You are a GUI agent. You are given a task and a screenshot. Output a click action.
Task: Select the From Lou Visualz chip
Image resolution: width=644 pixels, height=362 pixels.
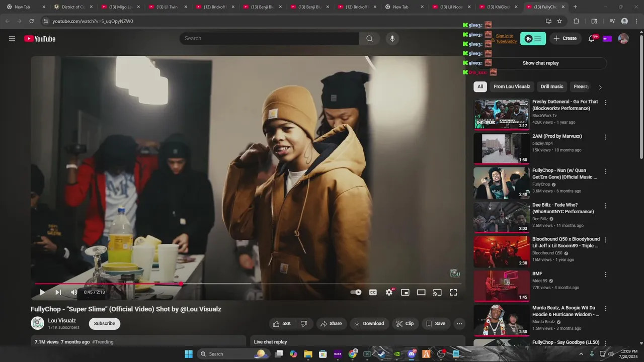click(x=512, y=86)
